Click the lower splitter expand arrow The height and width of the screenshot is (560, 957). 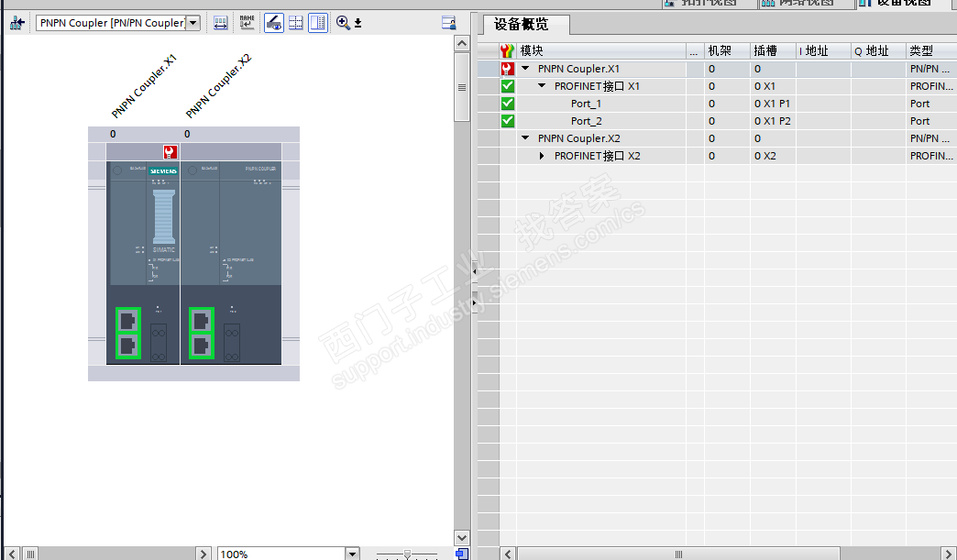tap(474, 302)
